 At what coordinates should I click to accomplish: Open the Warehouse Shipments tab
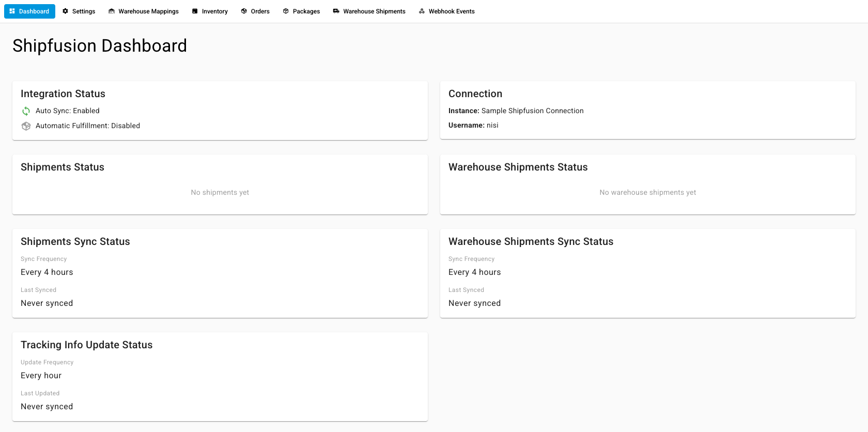coord(369,11)
